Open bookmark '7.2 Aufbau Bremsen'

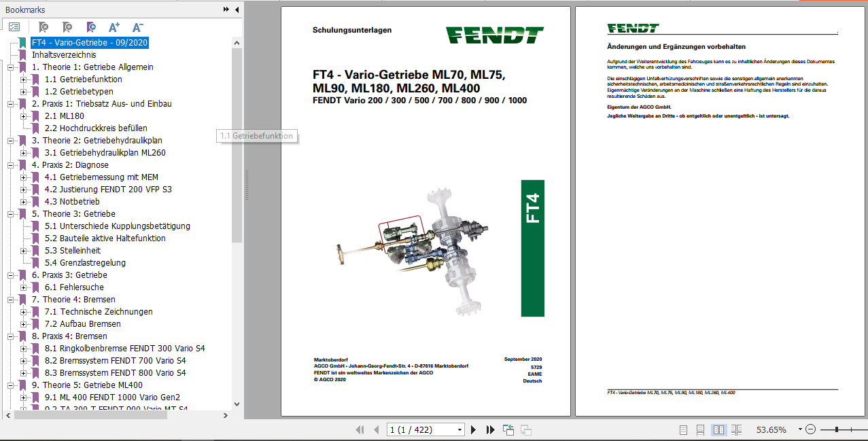pyautogui.click(x=83, y=324)
